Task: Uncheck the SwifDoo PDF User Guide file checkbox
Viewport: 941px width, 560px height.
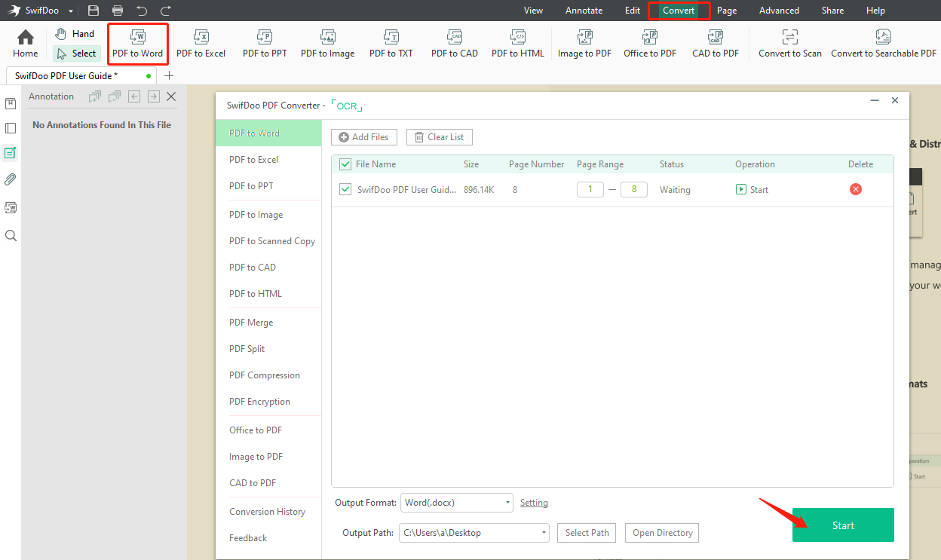Action: pos(345,189)
